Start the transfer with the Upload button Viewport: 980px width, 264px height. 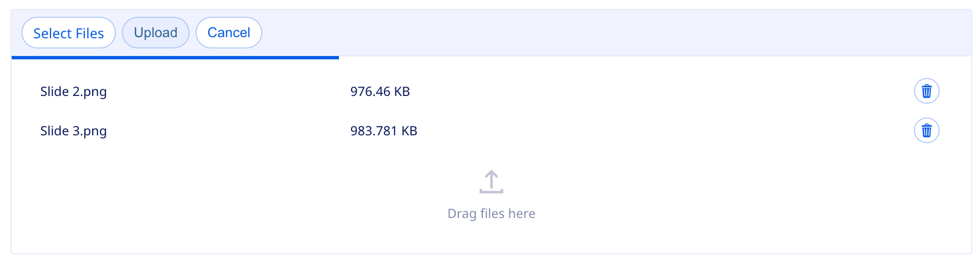pos(156,33)
